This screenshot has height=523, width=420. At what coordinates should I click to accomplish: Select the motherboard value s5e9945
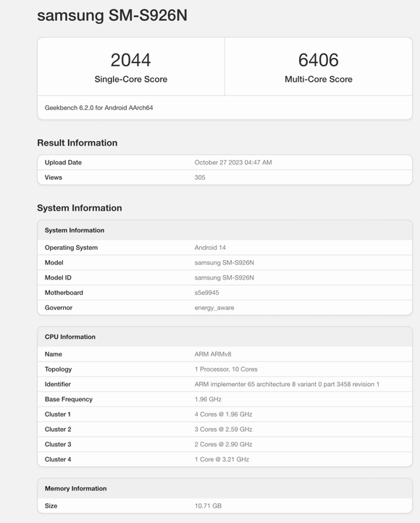[206, 293]
